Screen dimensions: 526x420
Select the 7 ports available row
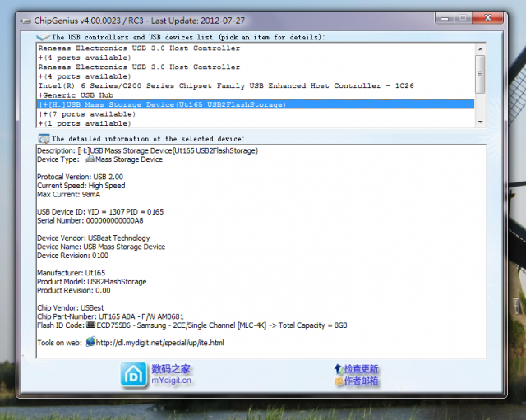pos(256,113)
